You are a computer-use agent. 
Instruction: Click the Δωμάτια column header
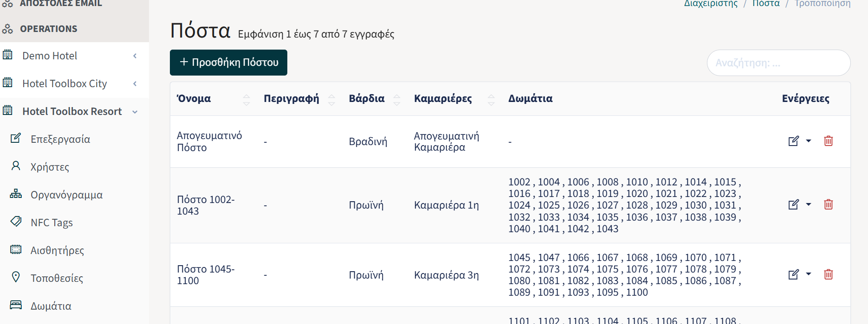(531, 99)
